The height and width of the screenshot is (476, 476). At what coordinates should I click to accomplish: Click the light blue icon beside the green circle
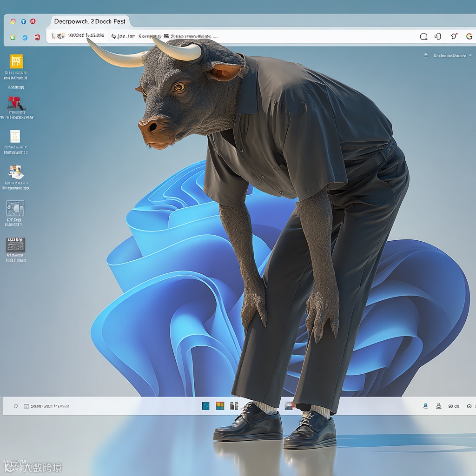25,37
